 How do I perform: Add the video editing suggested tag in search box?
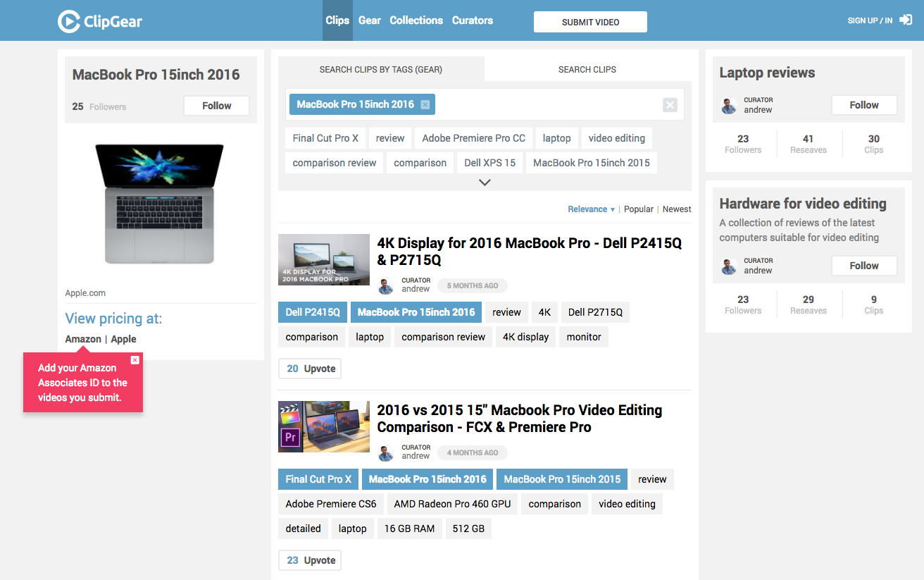617,138
